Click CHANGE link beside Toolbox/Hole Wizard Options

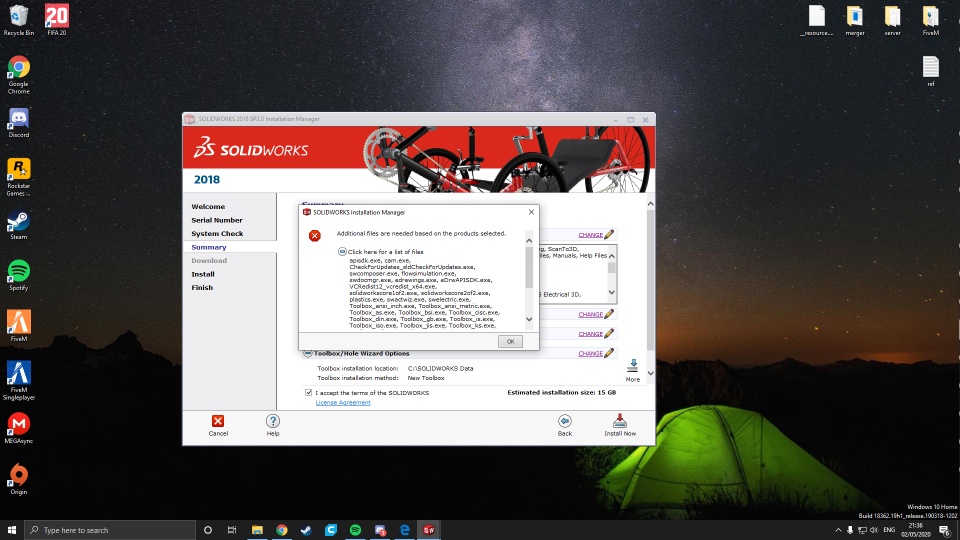tap(590, 353)
